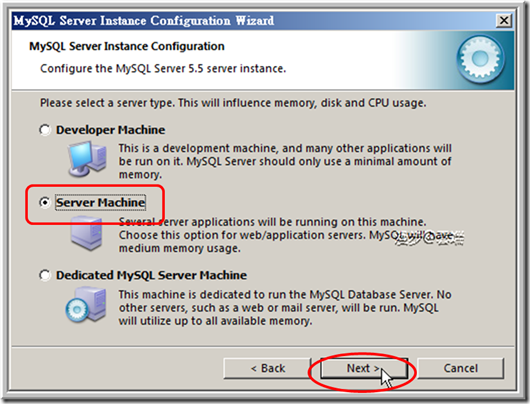Click the wizard title bar text

click(144, 21)
